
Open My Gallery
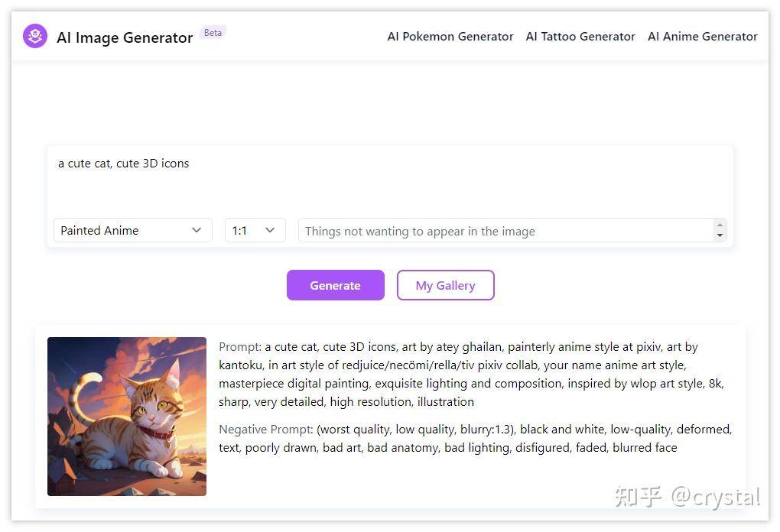446,285
